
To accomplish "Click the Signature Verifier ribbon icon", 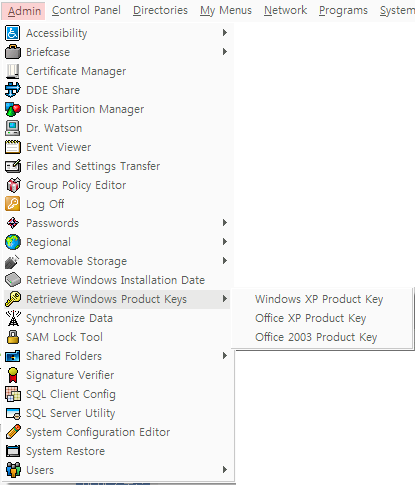I will (13, 375).
